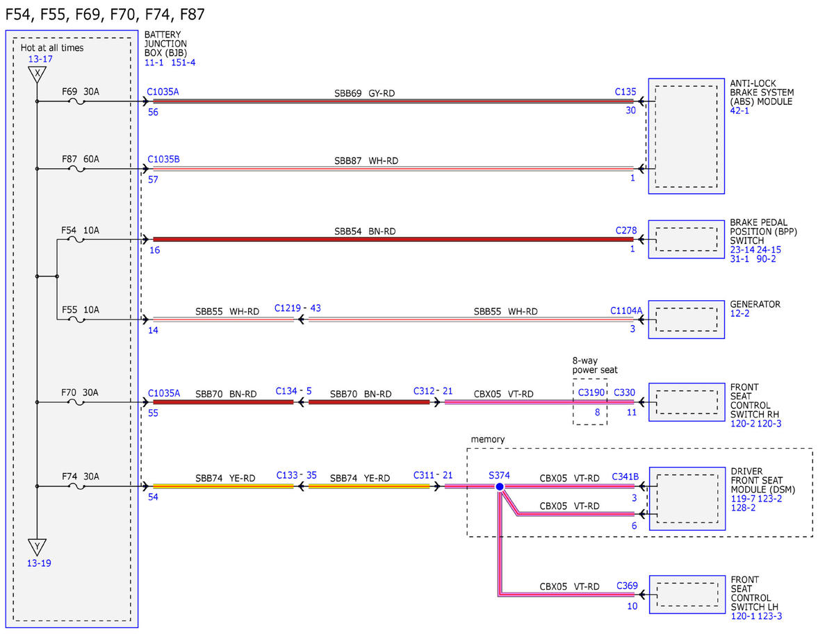Open connector C3190 in 8-way power seat box
Image resolution: width=834 pixels, height=644 pixels.
(590, 393)
